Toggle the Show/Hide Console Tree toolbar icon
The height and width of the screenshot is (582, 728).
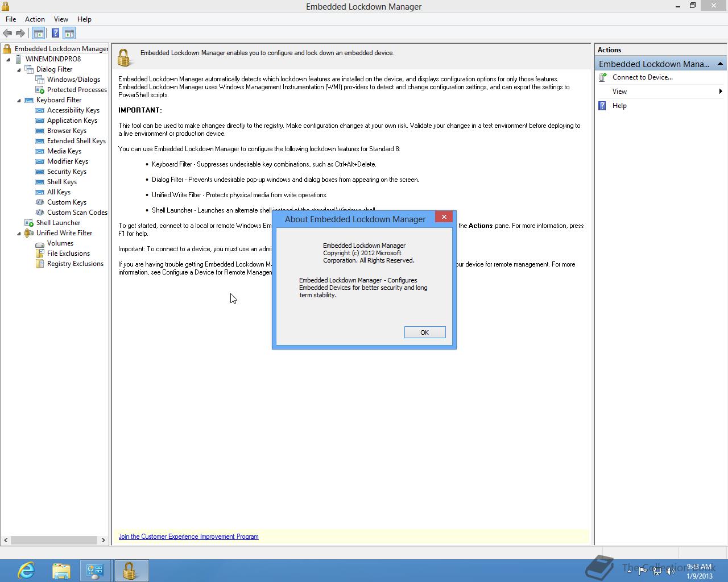point(38,33)
